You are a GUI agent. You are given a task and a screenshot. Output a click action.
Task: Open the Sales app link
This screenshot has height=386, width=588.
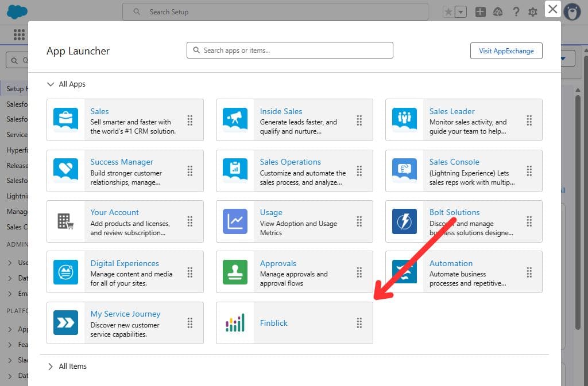(99, 111)
